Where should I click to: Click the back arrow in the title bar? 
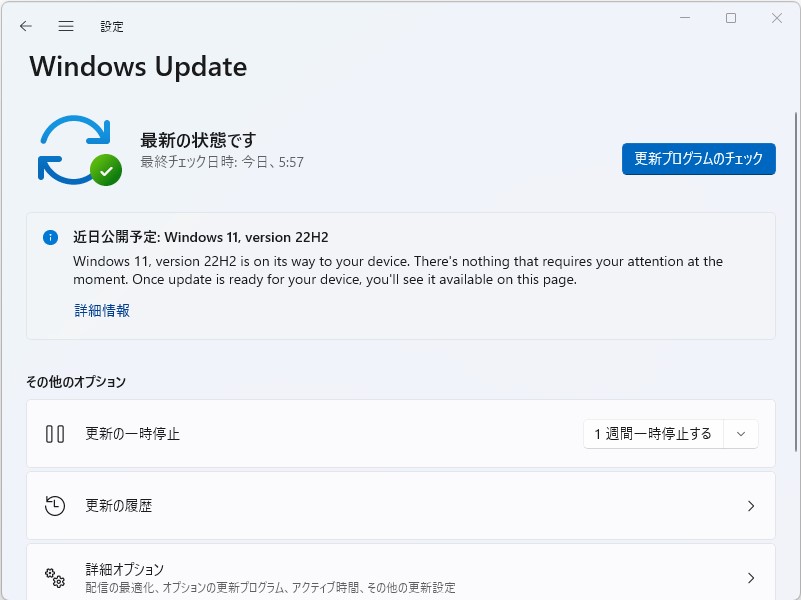pos(26,26)
